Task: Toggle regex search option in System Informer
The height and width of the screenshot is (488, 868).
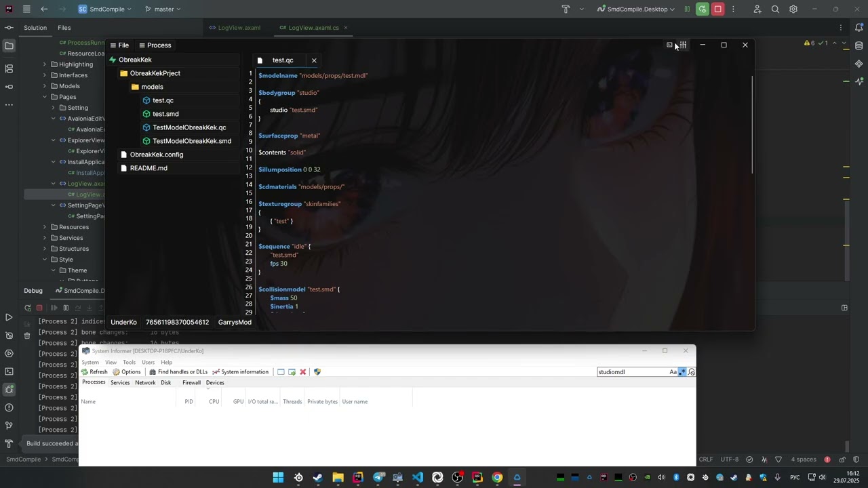Action: pyautogui.click(x=682, y=372)
